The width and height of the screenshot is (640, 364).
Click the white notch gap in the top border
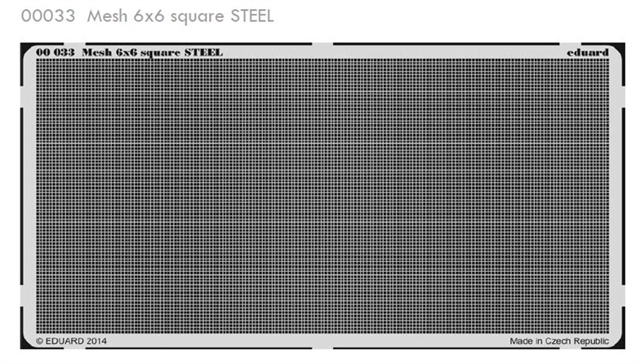[322, 45]
